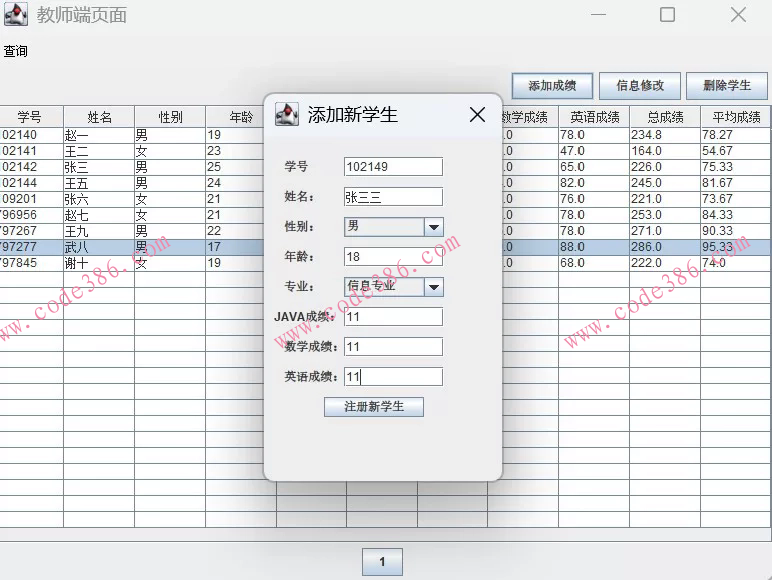772x580 pixels.
Task: Select the highlighted name cell 武八
Action: pyautogui.click(x=99, y=247)
